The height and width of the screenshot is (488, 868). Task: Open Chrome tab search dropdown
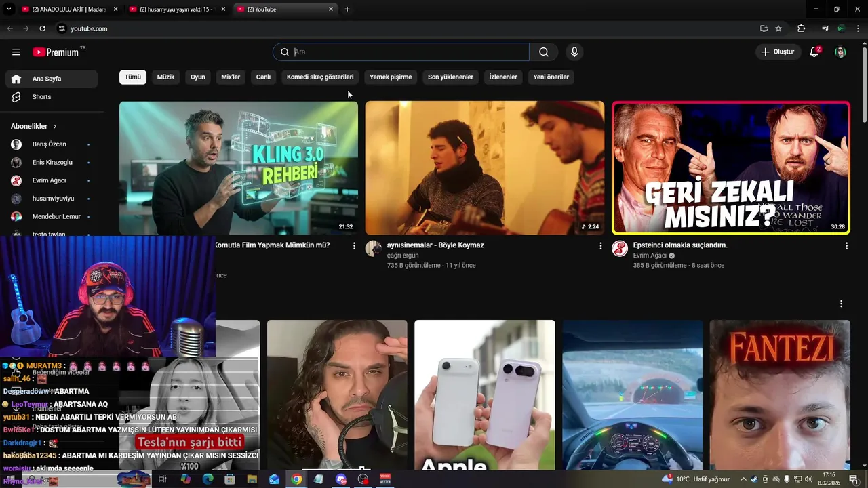point(9,9)
